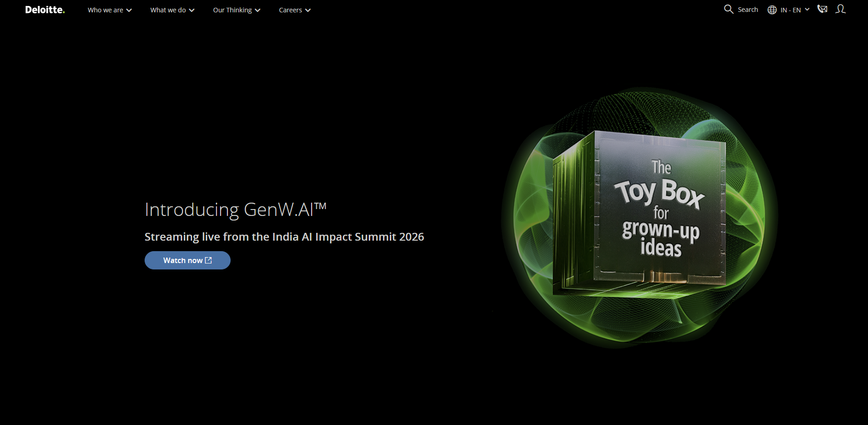Expand the chevron beside Careers
The width and height of the screenshot is (868, 425).
tap(308, 11)
